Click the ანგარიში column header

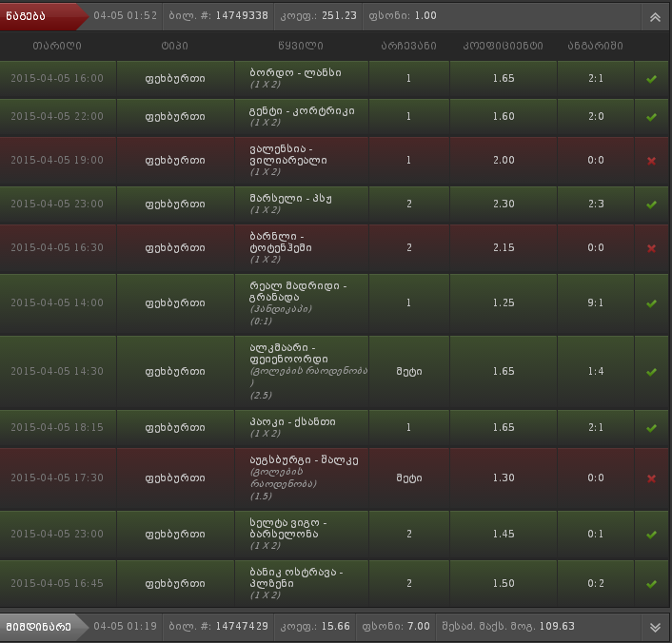(x=595, y=46)
